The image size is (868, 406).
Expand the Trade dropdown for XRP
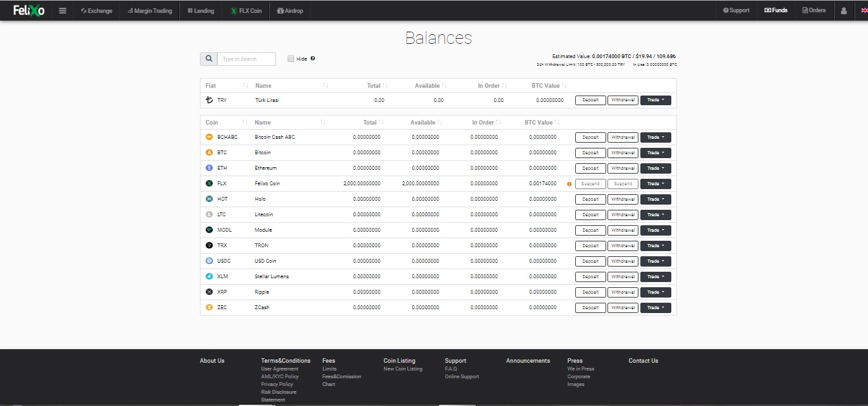655,292
